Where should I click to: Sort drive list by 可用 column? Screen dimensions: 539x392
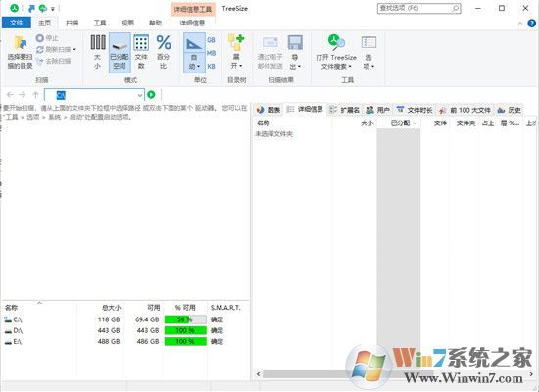(x=154, y=308)
